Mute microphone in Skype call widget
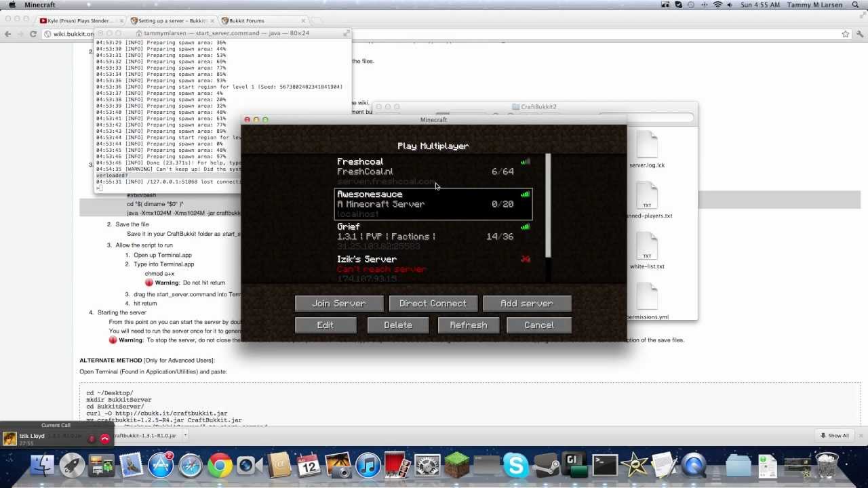 point(92,439)
